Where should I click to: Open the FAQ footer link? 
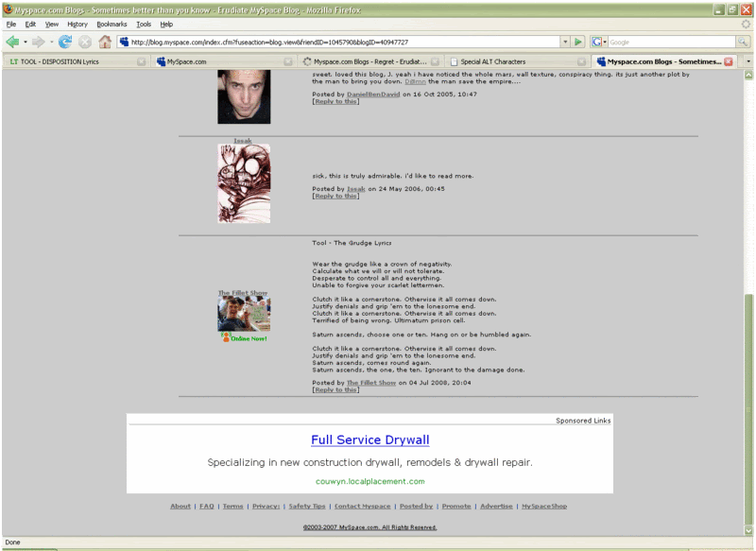click(206, 507)
